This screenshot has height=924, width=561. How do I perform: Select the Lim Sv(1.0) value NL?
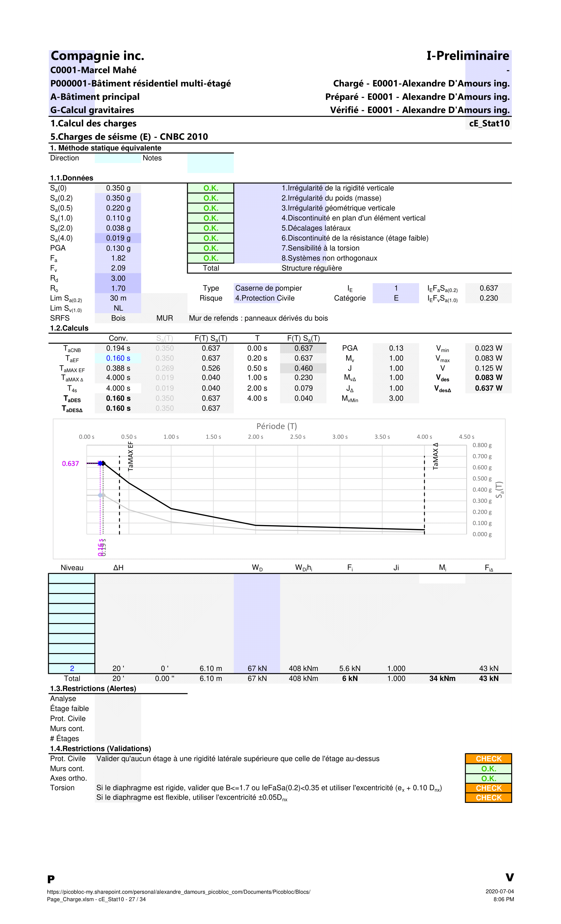(118, 308)
